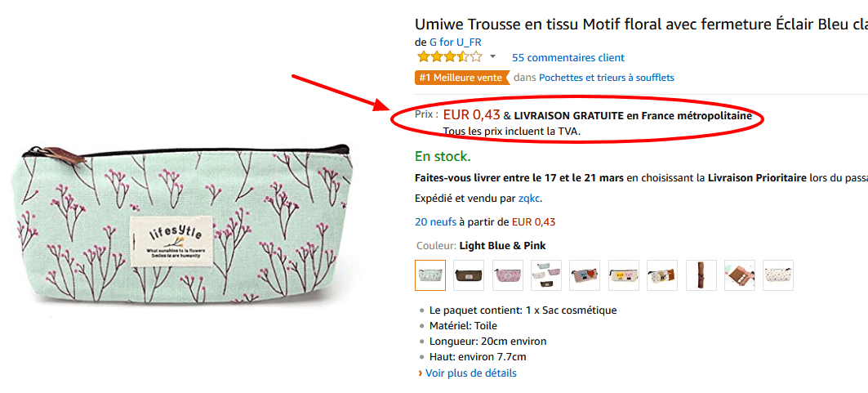Choose the pink floral pouch swatch
The height and width of the screenshot is (393, 868).
(x=508, y=275)
